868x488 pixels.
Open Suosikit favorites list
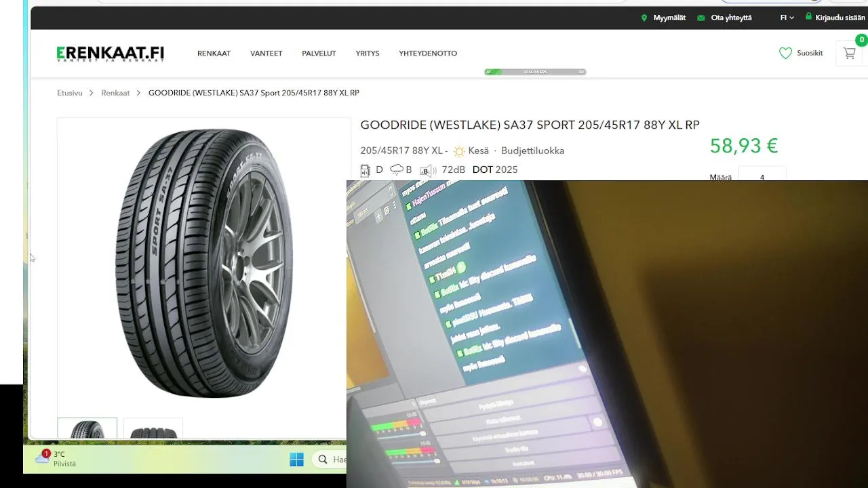coord(810,53)
